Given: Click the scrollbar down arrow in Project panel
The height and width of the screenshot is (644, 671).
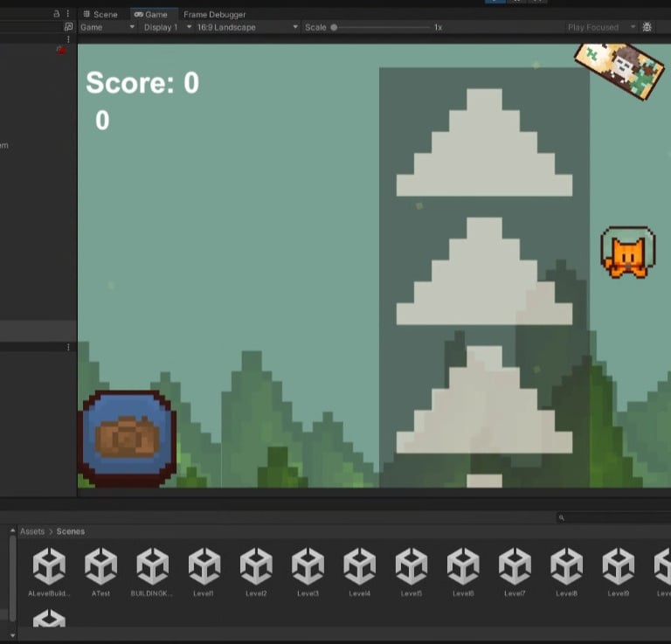Looking at the screenshot, I should [12, 635].
